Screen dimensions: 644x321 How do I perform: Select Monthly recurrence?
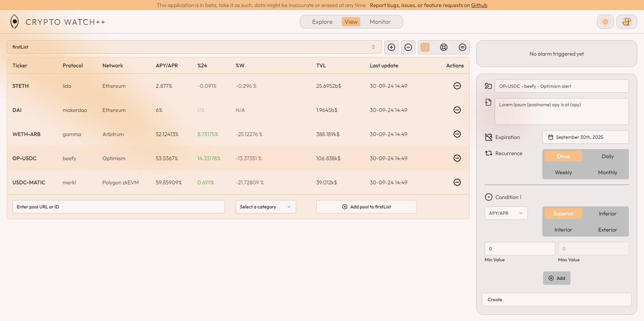[x=607, y=173]
